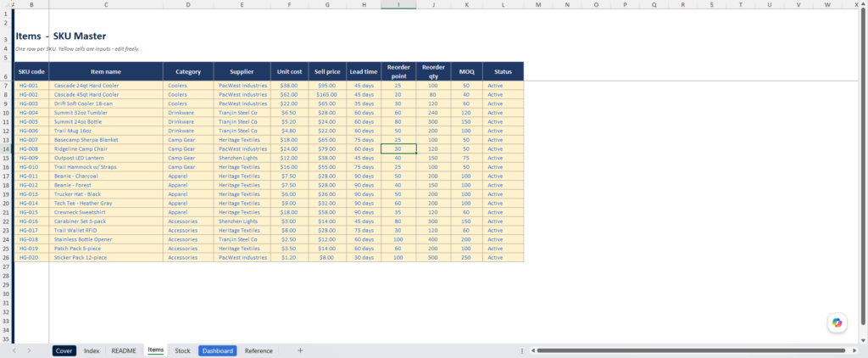
Task: Click the 'Status' header cell
Action: click(503, 71)
